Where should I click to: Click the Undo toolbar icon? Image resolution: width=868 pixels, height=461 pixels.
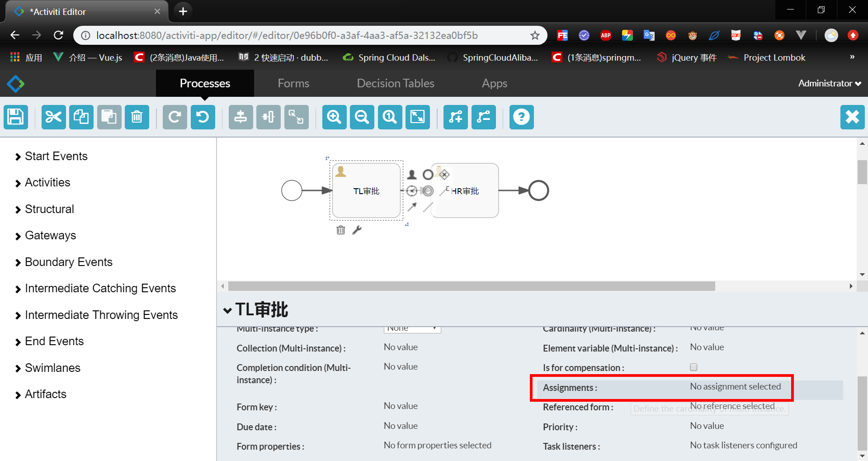[x=203, y=117]
